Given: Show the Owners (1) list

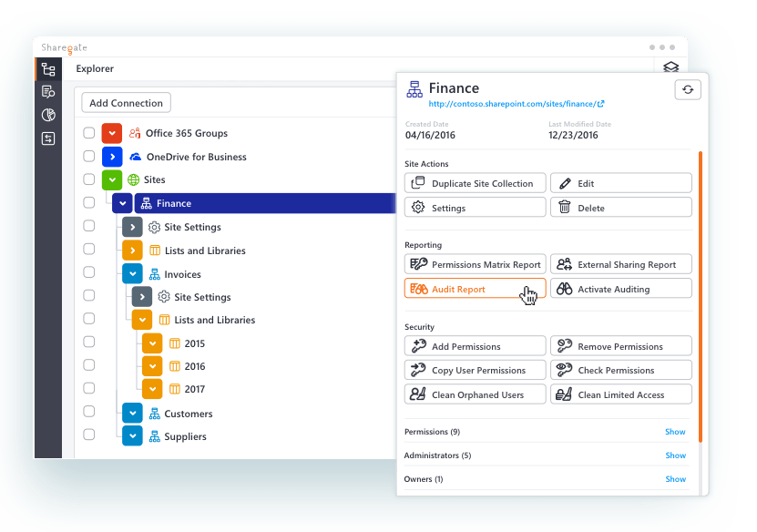Looking at the screenshot, I should click(x=675, y=479).
